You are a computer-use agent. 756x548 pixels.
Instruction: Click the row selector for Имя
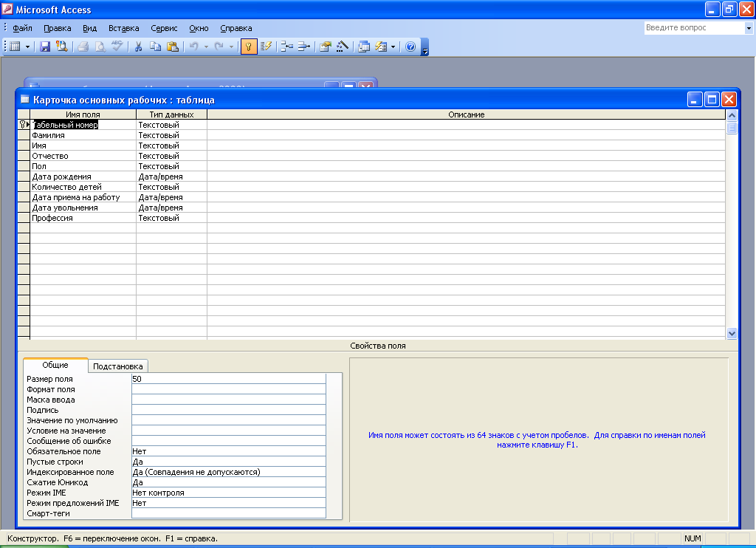click(x=24, y=145)
